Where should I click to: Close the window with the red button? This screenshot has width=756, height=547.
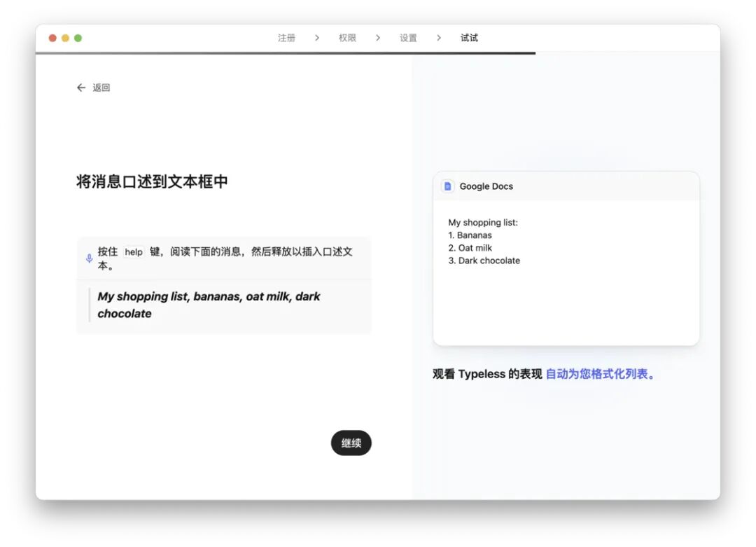pos(52,38)
